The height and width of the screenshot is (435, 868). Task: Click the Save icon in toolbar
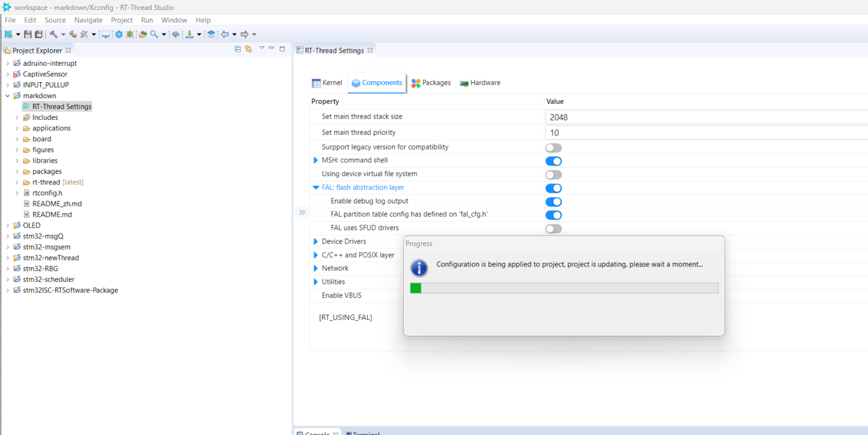tap(28, 35)
